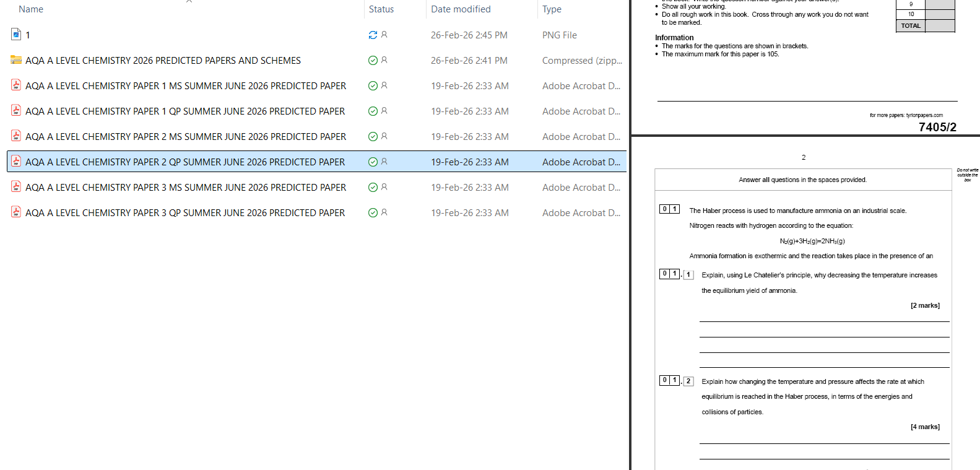Image resolution: width=980 pixels, height=470 pixels.
Task: Sort files by the Date modified column
Action: tap(461, 9)
